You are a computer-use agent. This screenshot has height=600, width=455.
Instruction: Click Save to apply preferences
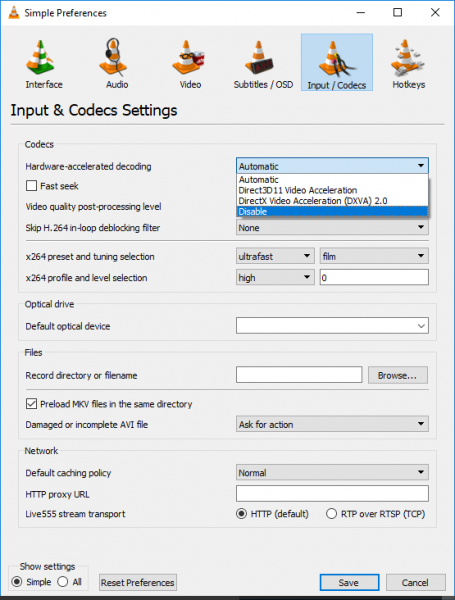point(349,582)
